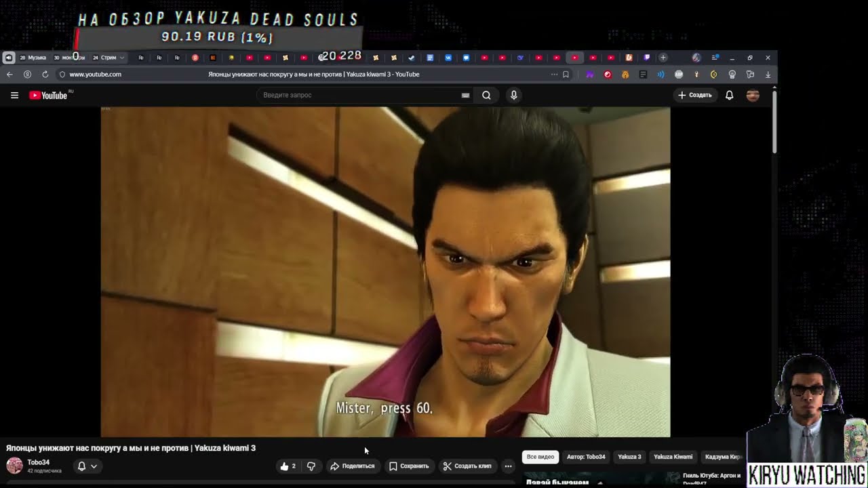Open the browser main menu lines icon
Screen dimensions: 868x488
point(715,58)
